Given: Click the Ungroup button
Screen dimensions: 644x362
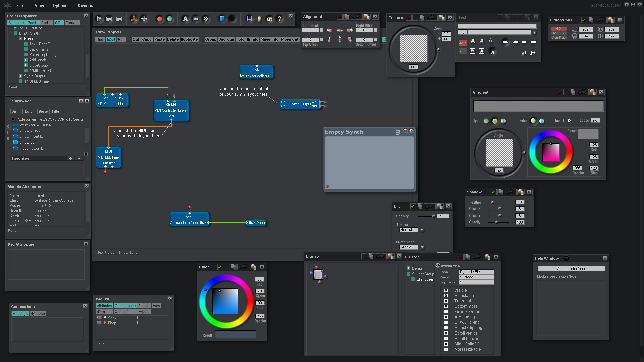Looking at the screenshot, I should (226, 39).
